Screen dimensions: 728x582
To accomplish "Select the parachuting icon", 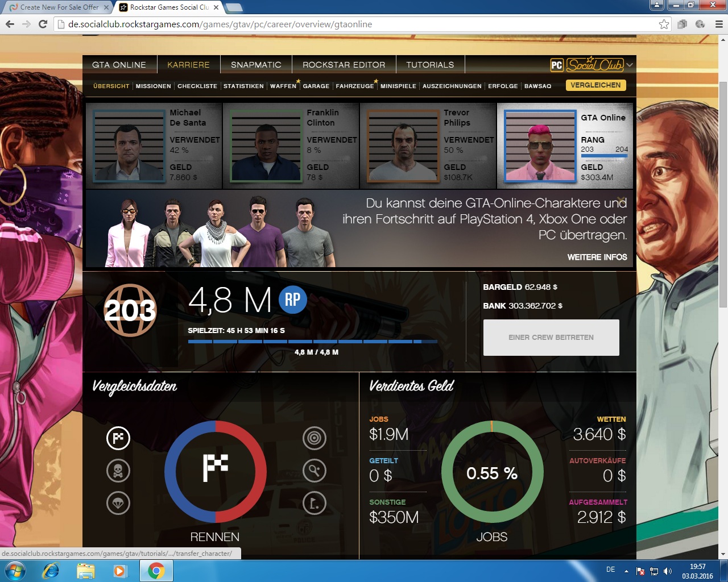I will 118,503.
